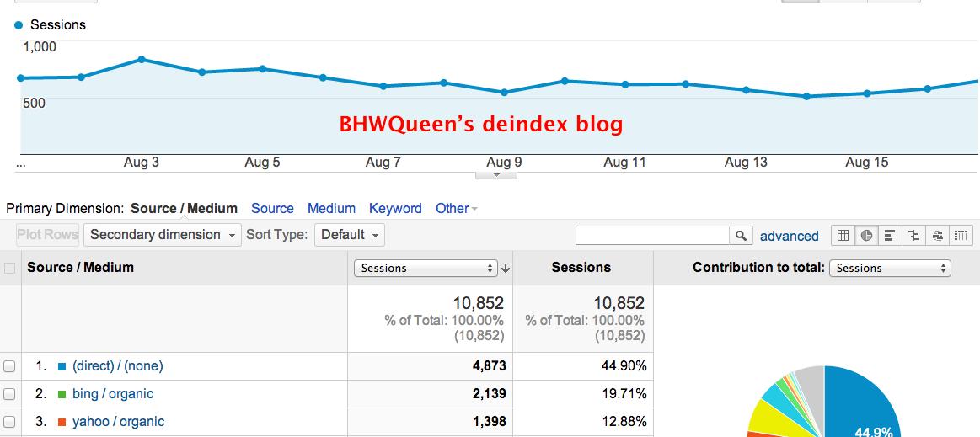The image size is (980, 437).
Task: Switch to the Term cloud view icon
Action: (x=938, y=236)
